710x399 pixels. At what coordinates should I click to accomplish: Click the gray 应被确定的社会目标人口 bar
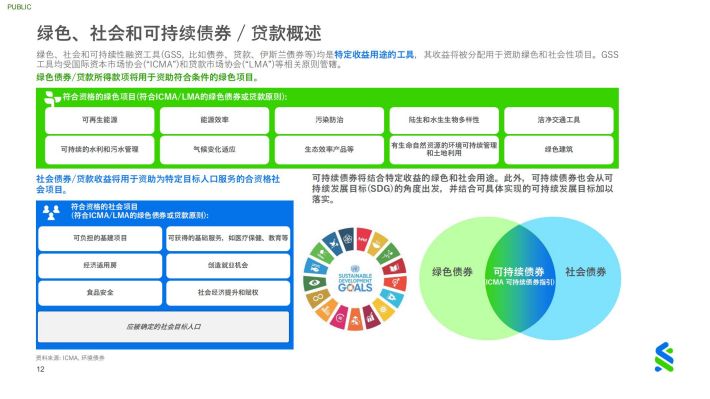(x=163, y=327)
